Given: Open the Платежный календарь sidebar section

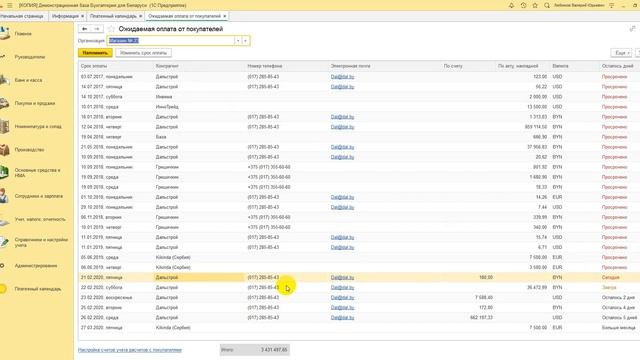Looking at the screenshot, I should point(38,289).
